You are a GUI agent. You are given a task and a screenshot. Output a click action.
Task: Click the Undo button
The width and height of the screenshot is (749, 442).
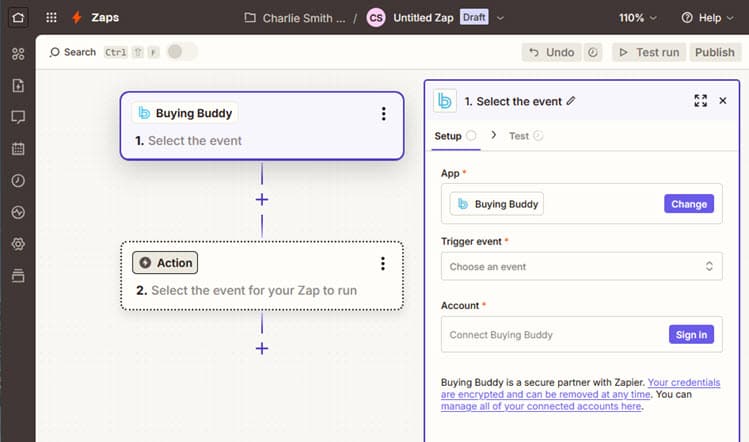[x=551, y=52]
